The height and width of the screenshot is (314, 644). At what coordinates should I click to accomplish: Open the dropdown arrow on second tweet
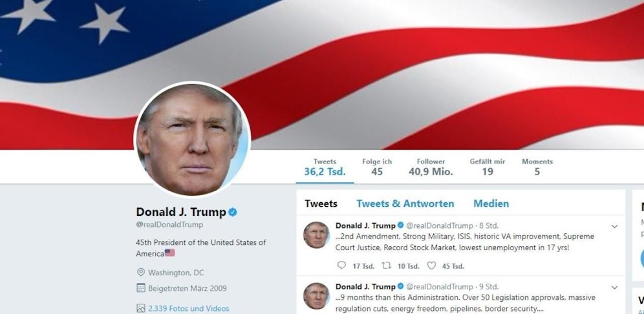tap(614, 288)
